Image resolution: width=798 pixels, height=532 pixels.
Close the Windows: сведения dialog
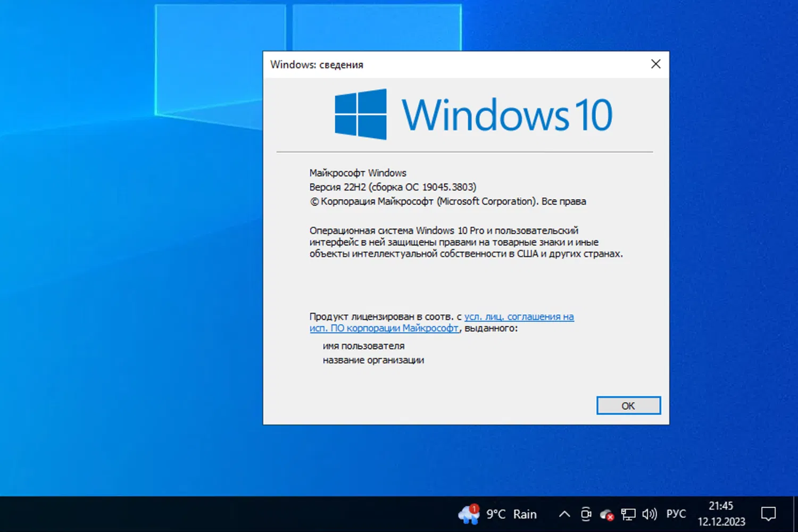(x=655, y=64)
